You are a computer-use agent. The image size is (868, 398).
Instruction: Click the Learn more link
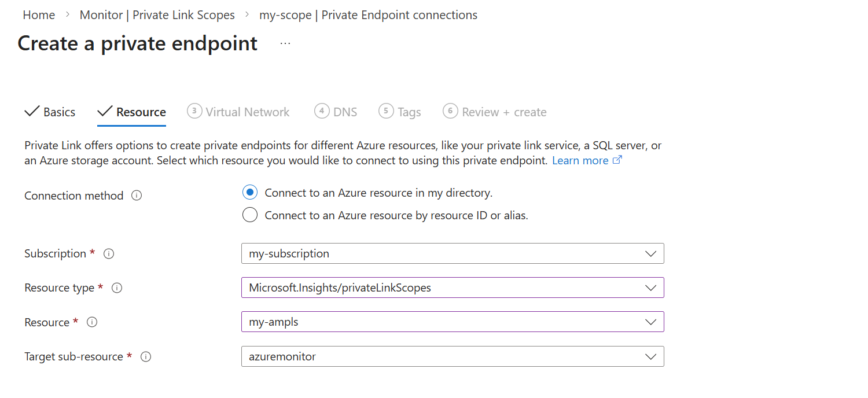[x=580, y=160]
